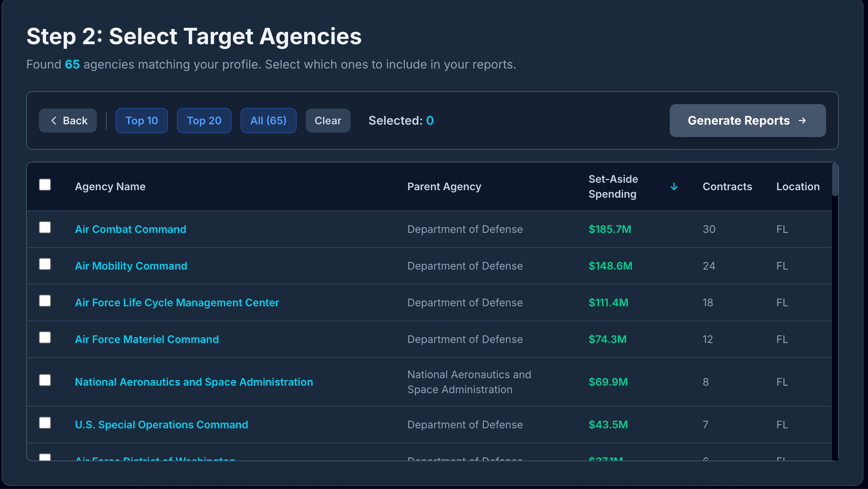The image size is (868, 489).
Task: Check the U.S. Special Operations Command checkbox
Action: click(x=45, y=423)
